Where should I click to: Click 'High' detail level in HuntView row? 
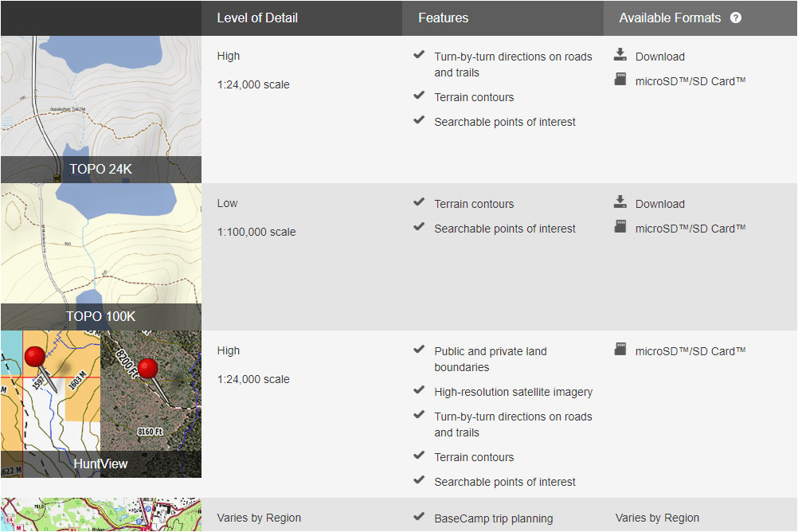click(x=228, y=350)
